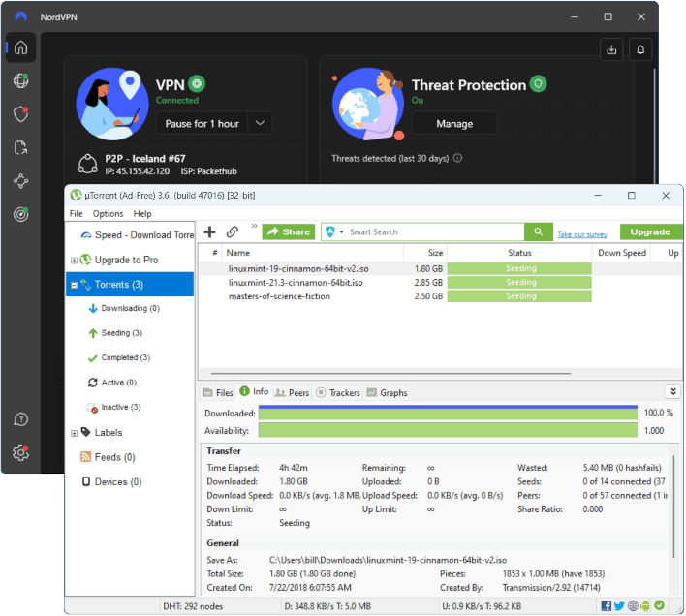Switch to the Trackers tab

tap(338, 392)
